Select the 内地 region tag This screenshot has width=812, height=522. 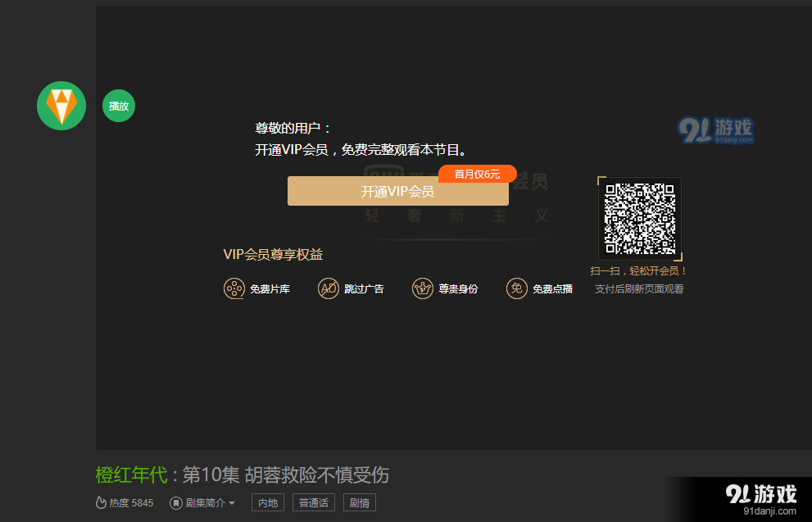point(267,502)
